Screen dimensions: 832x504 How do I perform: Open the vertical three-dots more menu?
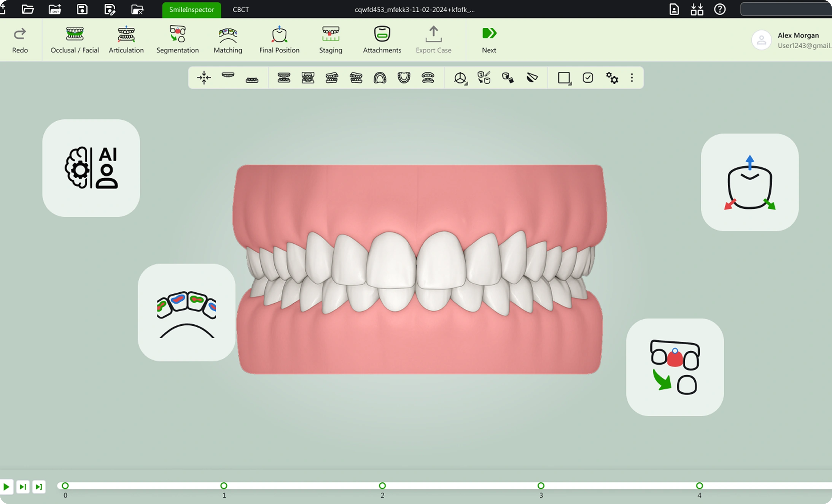coord(632,78)
